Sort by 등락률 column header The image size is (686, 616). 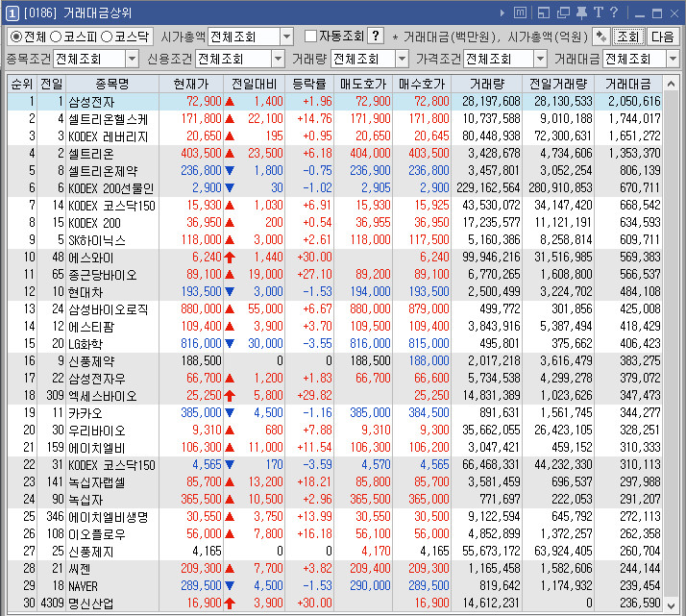click(x=309, y=84)
